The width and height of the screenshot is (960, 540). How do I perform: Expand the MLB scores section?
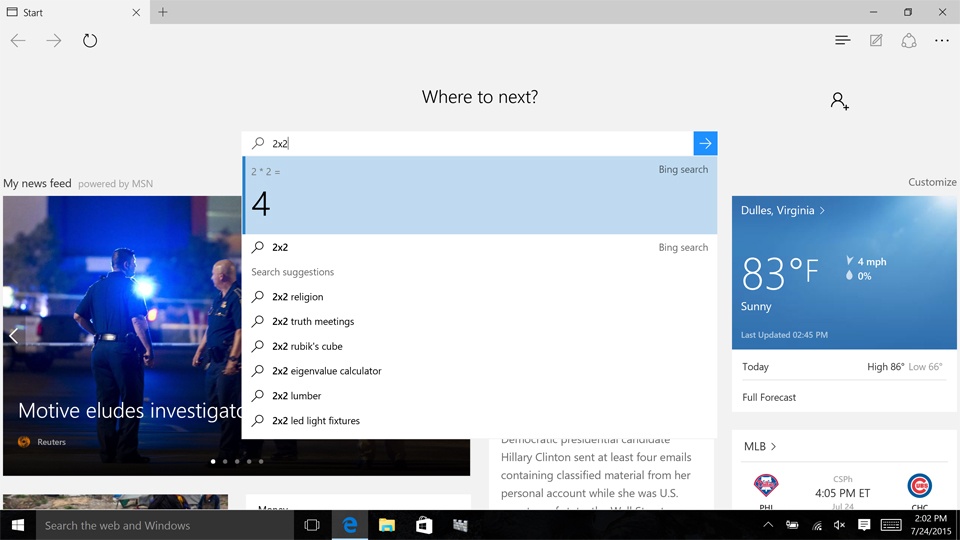point(760,446)
